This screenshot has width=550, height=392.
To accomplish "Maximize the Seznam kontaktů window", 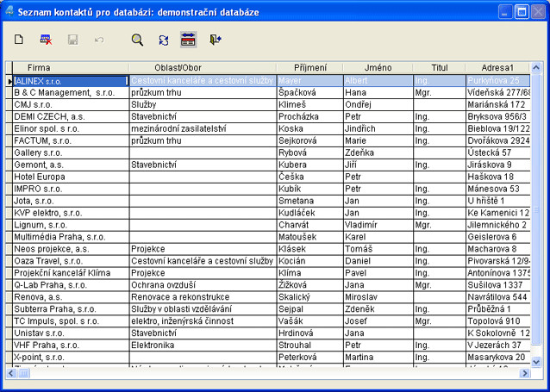I will (522, 12).
